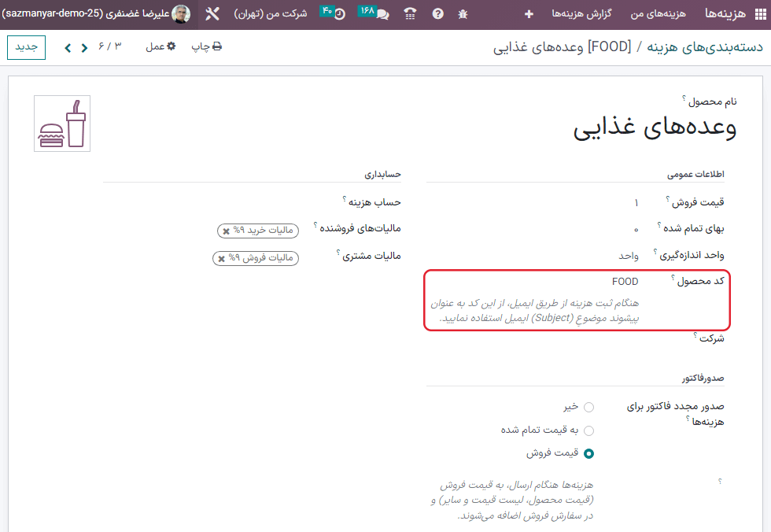
Task: Click the چاپ print icon
Action: (x=206, y=46)
